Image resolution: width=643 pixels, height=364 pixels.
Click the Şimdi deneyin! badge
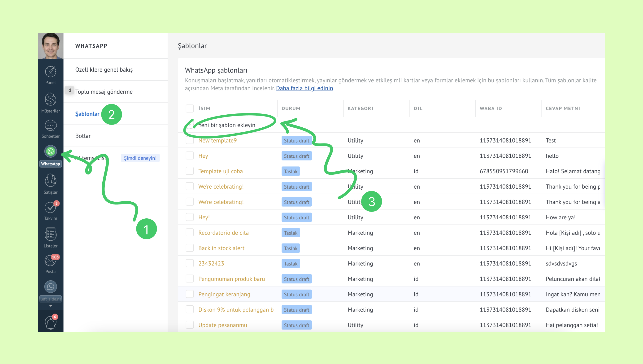pos(140,158)
